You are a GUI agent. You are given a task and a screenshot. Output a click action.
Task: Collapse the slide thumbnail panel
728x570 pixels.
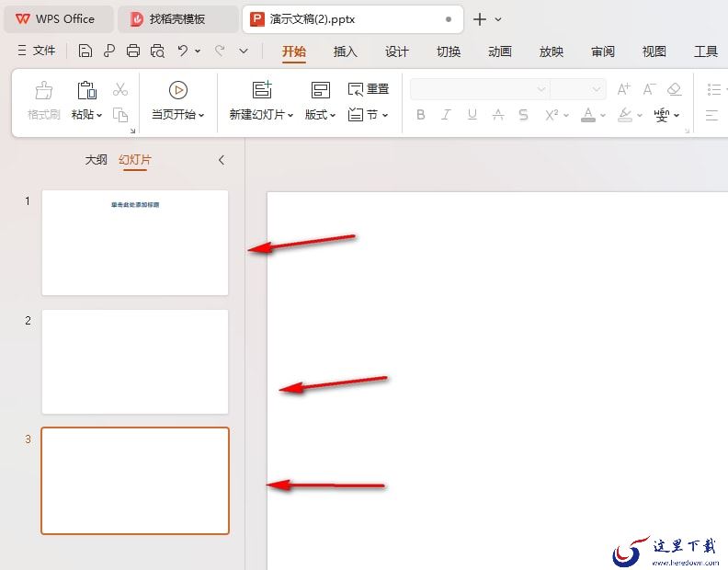(x=222, y=160)
